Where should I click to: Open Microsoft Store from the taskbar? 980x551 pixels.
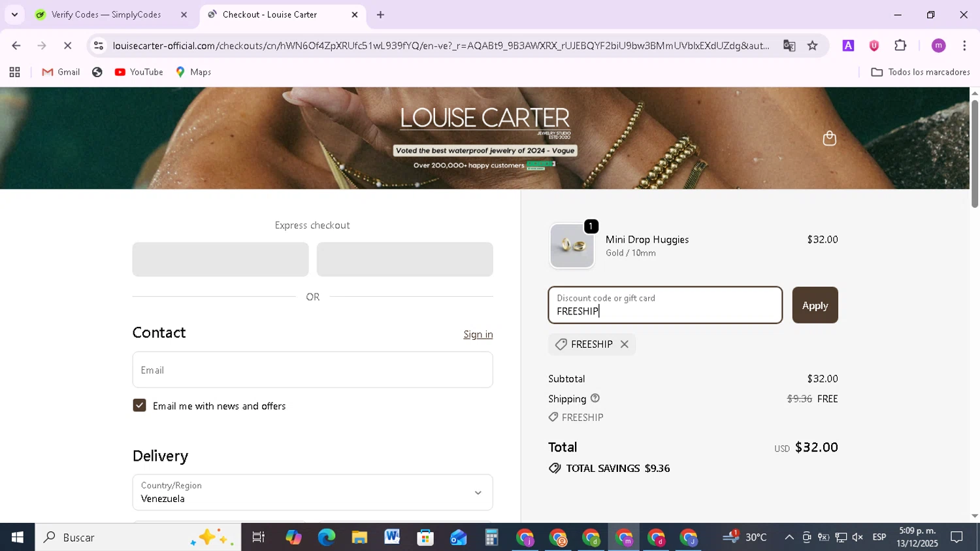(x=425, y=537)
